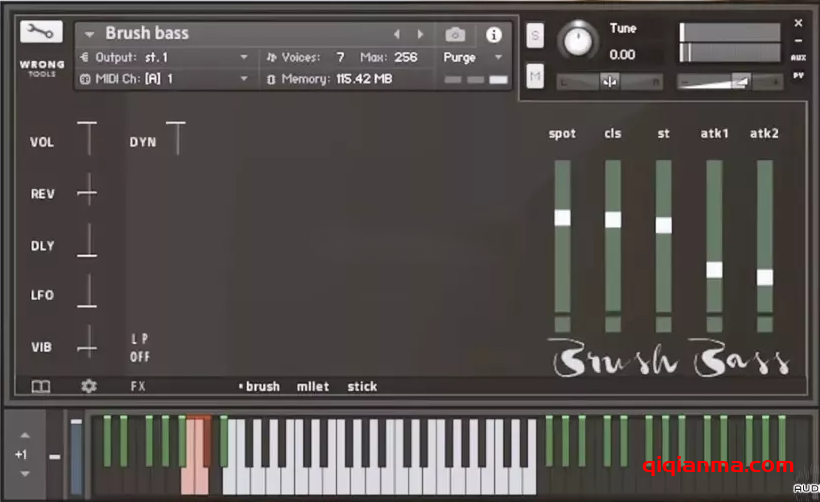The width and height of the screenshot is (820, 502).
Task: Switch to the stick articulation tab
Action: coord(362,386)
